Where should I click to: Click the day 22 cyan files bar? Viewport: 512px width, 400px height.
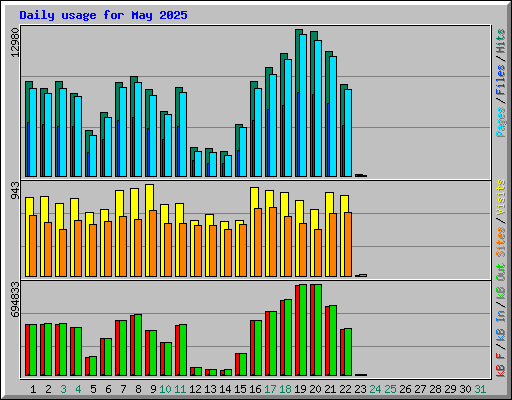click(x=348, y=133)
